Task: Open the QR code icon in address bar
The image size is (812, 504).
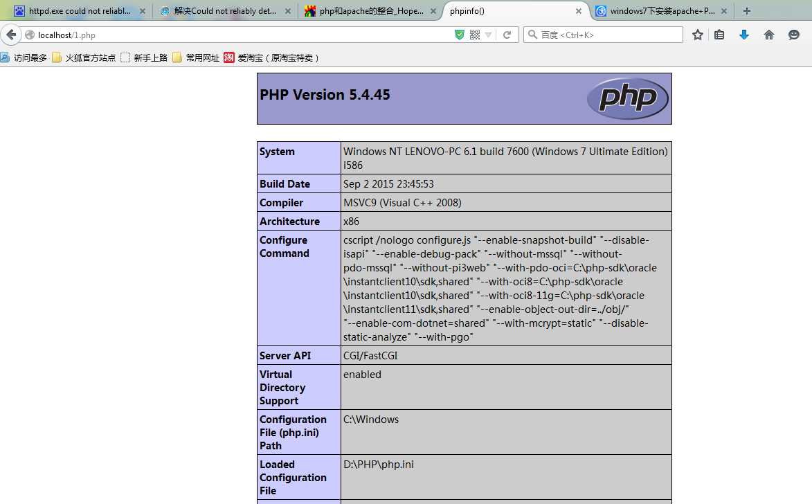Action: click(x=474, y=35)
